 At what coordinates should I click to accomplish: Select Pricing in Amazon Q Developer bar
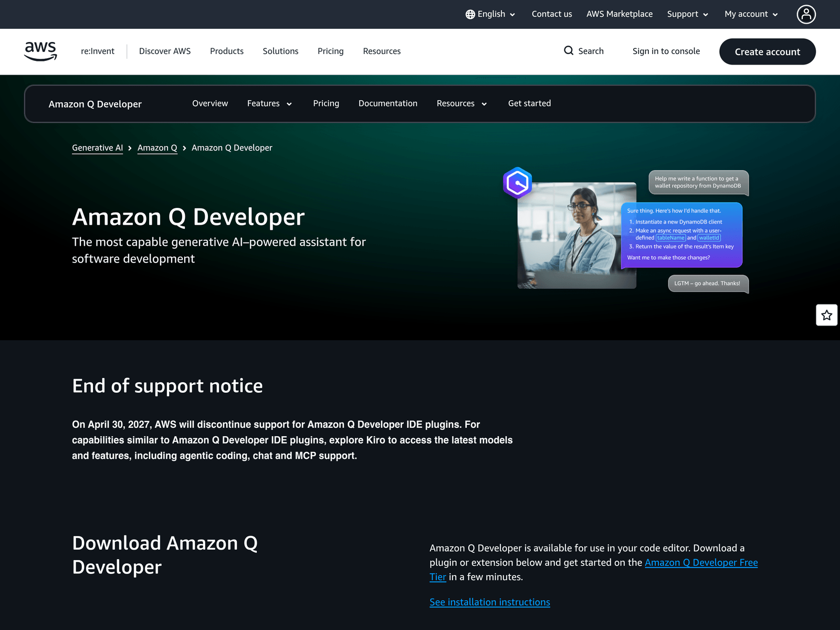pyautogui.click(x=326, y=103)
